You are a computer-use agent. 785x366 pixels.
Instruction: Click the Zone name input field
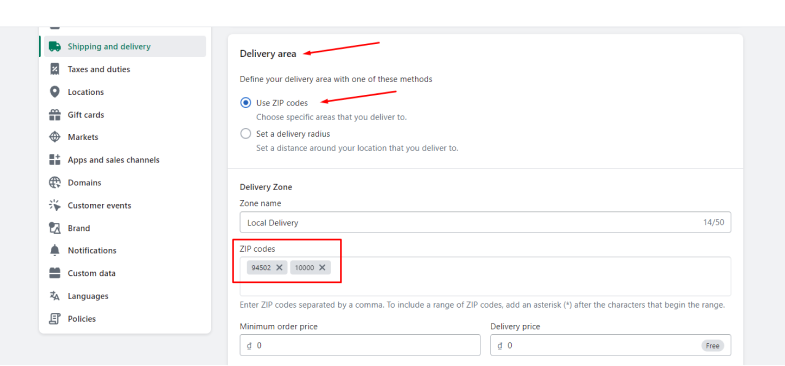(x=485, y=222)
